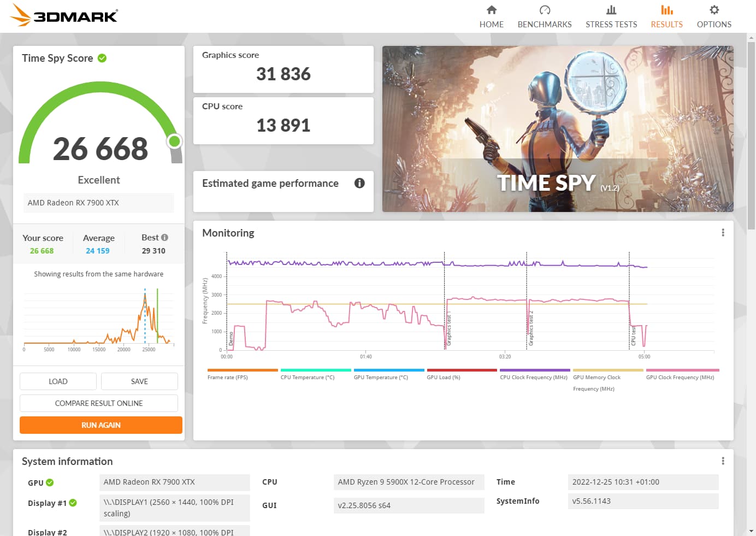Click the Best score value 29 310
This screenshot has height=536, width=756.
[x=153, y=251]
